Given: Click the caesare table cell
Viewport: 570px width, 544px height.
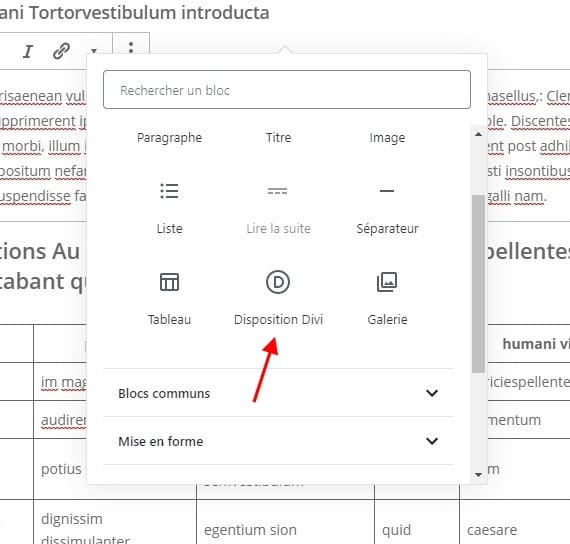Looking at the screenshot, I should click(492, 530).
